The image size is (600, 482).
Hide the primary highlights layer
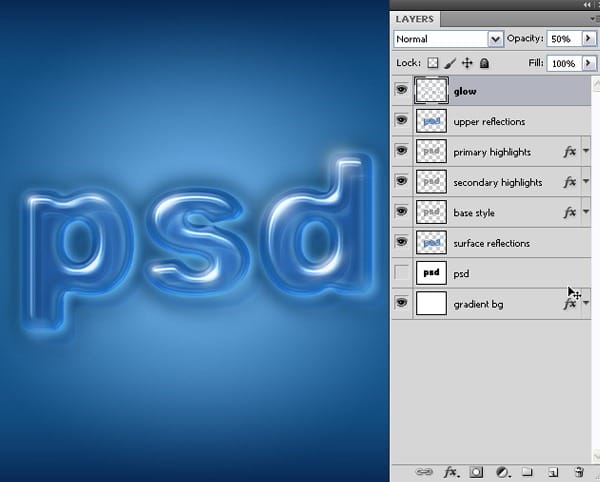click(x=401, y=150)
